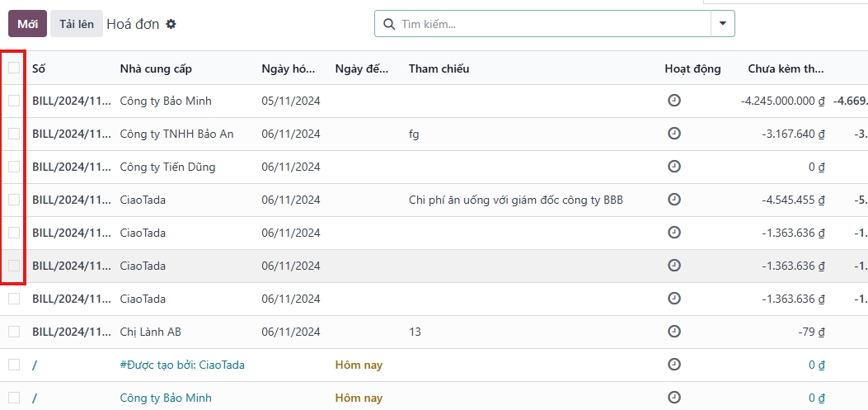This screenshot has height=410, width=868.
Task: Check the box for the Công ty Bảo Minh 05/11/2024 bill
Action: click(x=14, y=101)
